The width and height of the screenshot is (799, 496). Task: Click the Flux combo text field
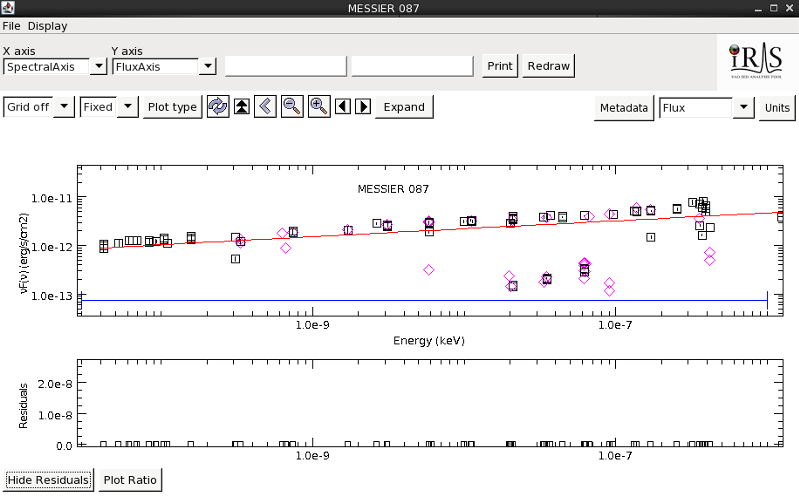pos(696,108)
